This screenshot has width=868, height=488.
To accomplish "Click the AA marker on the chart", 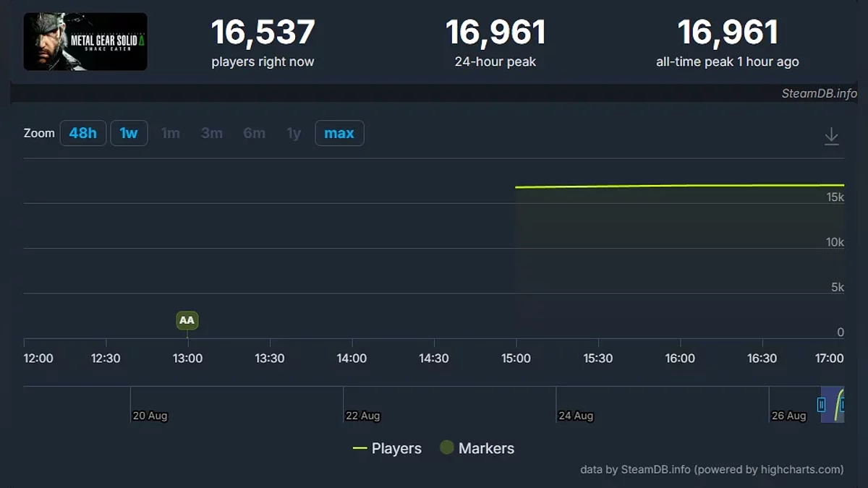I will [187, 320].
